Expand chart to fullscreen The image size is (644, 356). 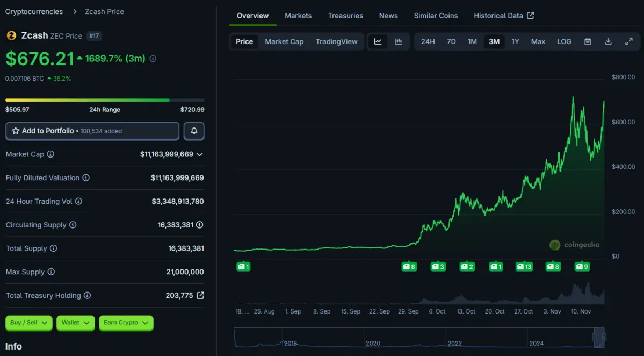[x=628, y=41]
